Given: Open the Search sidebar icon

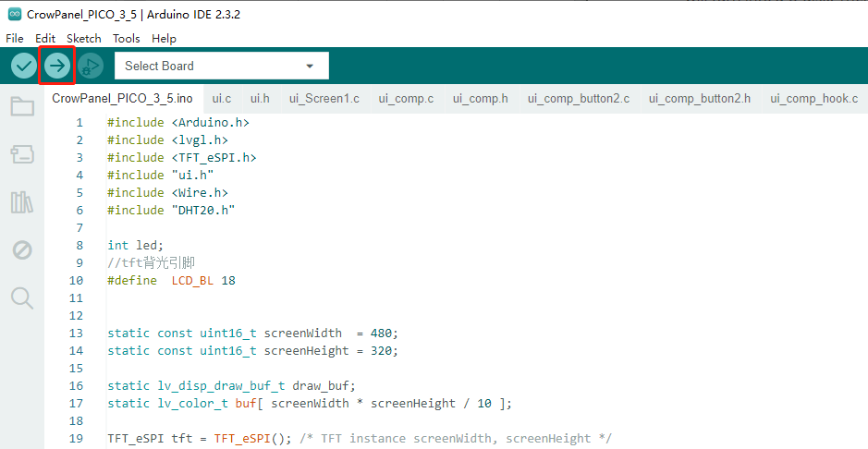Looking at the screenshot, I should click(x=22, y=298).
